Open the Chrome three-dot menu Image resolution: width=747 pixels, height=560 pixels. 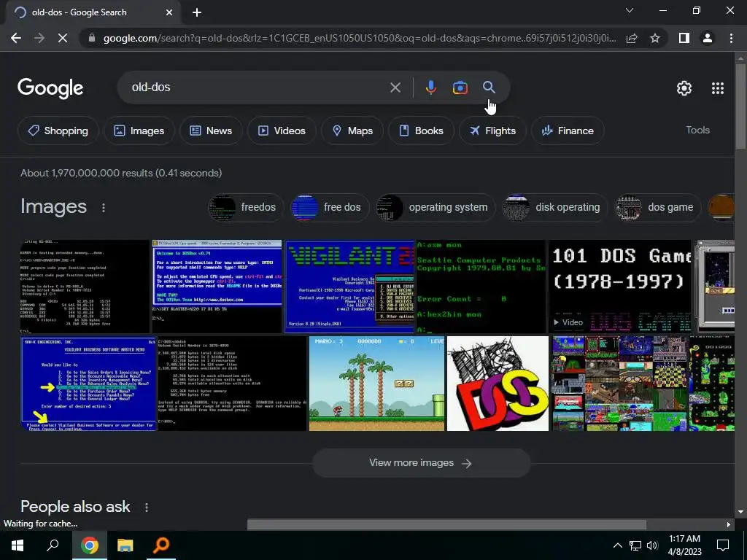click(x=731, y=38)
